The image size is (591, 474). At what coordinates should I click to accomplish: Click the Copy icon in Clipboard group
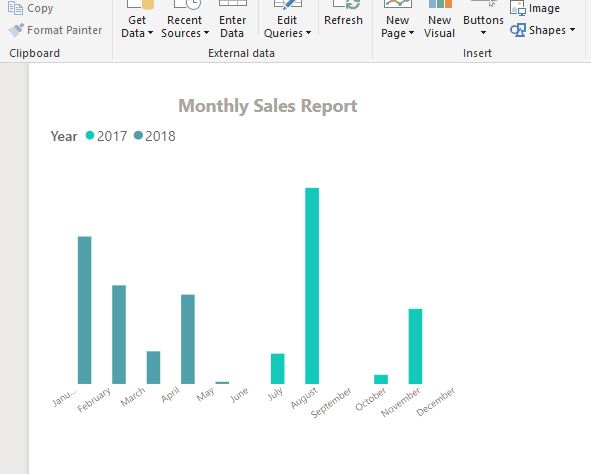[15, 8]
